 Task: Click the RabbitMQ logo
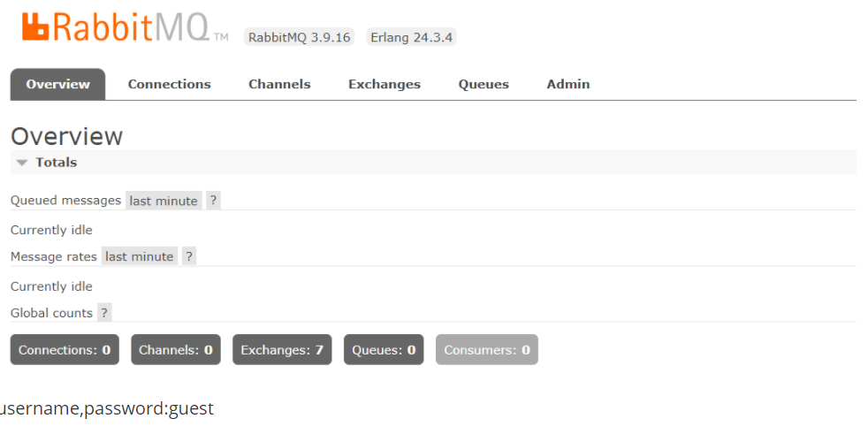(x=125, y=27)
